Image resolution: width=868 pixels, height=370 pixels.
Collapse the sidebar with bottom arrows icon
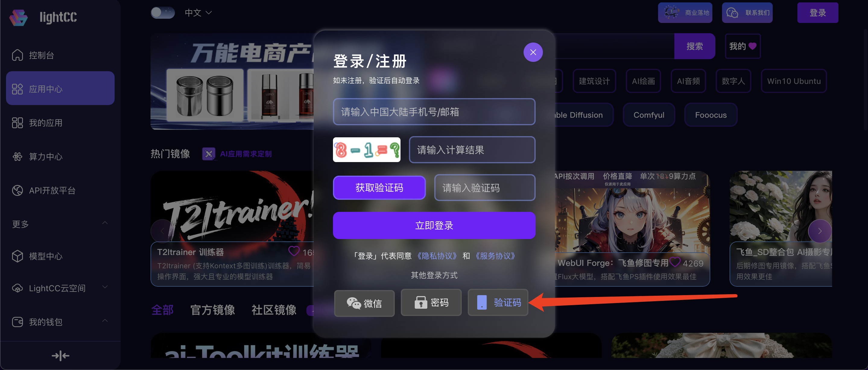[x=60, y=356]
